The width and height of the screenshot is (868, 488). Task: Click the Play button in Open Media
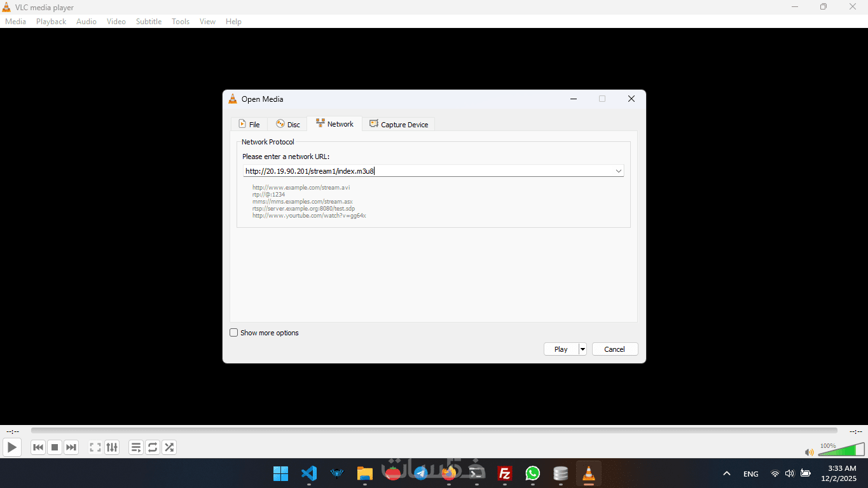(561, 349)
